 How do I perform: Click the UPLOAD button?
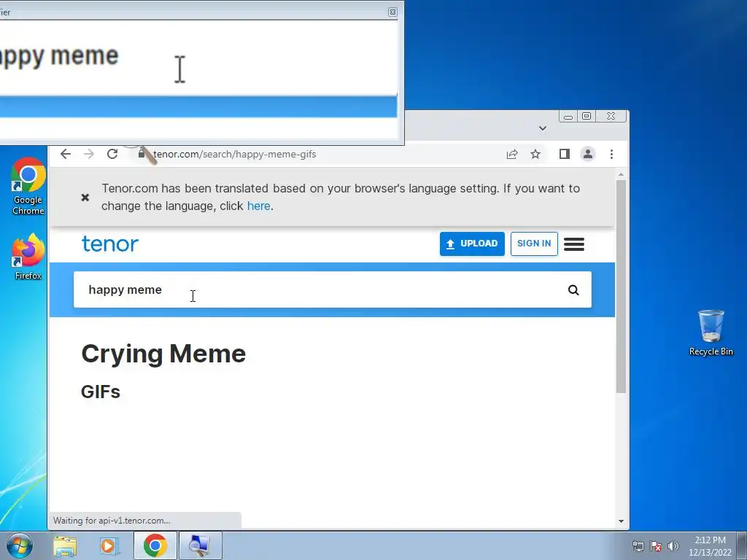(472, 244)
